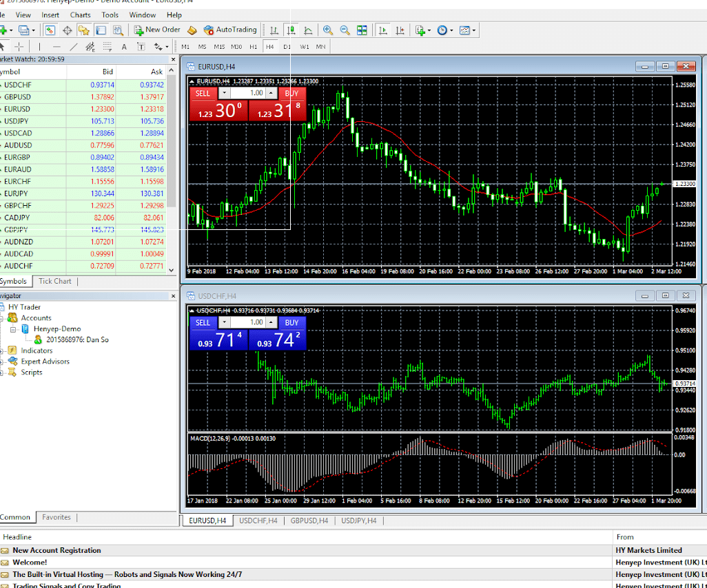
Task: Click the Periods clock icon
Action: click(x=442, y=30)
